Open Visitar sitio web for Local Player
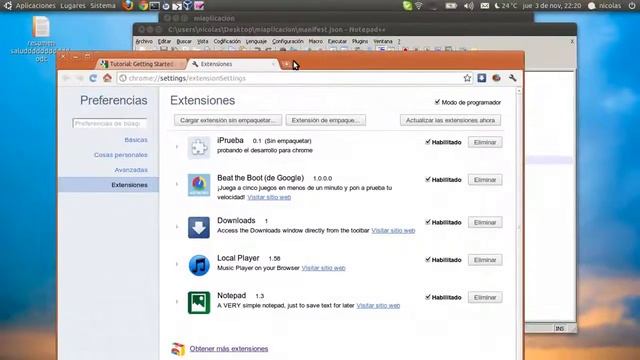640x360 pixels. [323, 268]
